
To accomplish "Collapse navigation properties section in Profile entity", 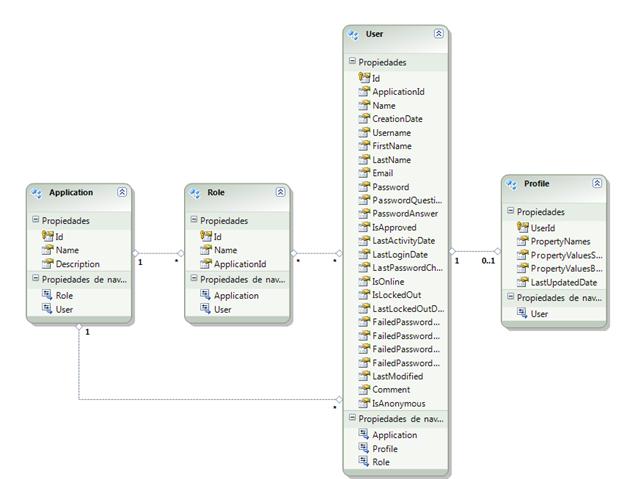I will pos(511,297).
